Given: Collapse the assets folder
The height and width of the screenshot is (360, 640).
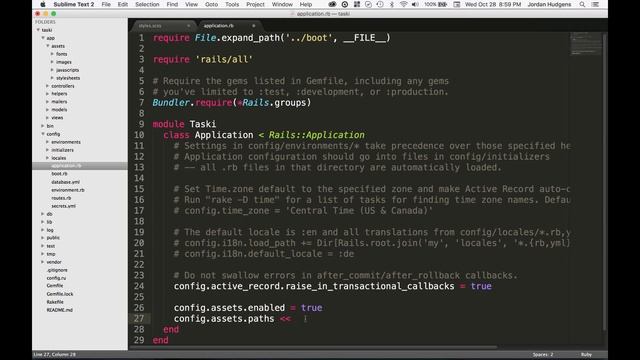Looking at the screenshot, I should [x=48, y=46].
